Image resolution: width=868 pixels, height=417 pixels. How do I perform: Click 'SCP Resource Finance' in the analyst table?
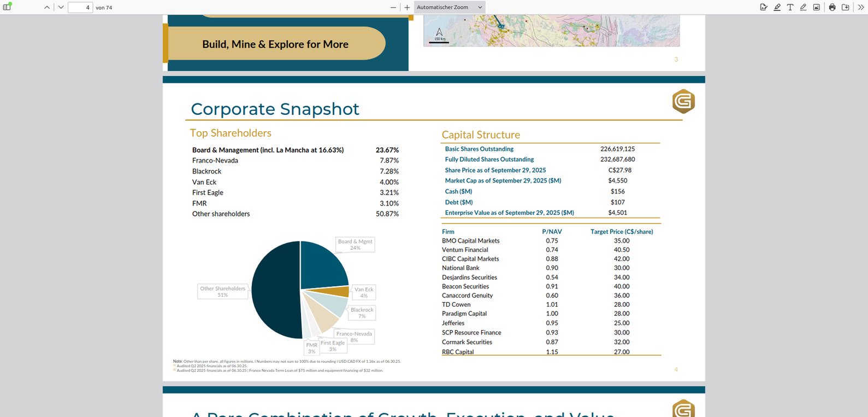click(471, 333)
